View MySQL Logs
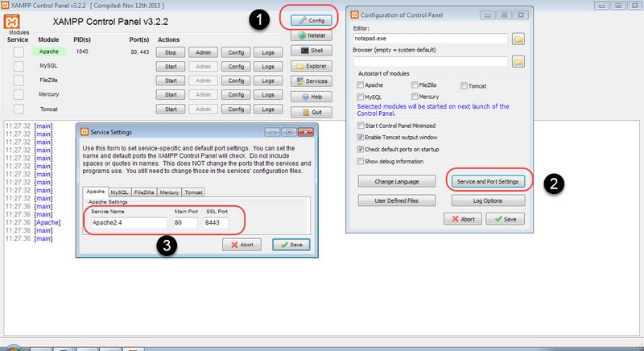The image size is (644, 351). coord(268,66)
